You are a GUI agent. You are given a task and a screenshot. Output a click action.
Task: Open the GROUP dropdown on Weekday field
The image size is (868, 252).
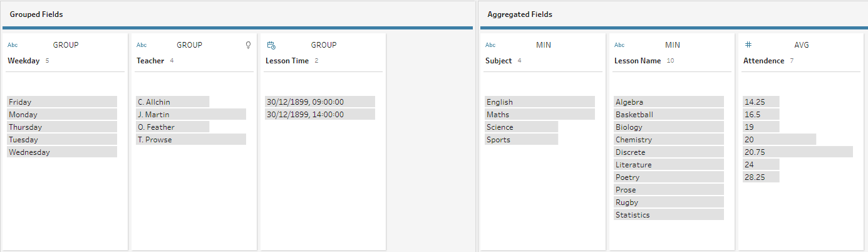[66, 45]
